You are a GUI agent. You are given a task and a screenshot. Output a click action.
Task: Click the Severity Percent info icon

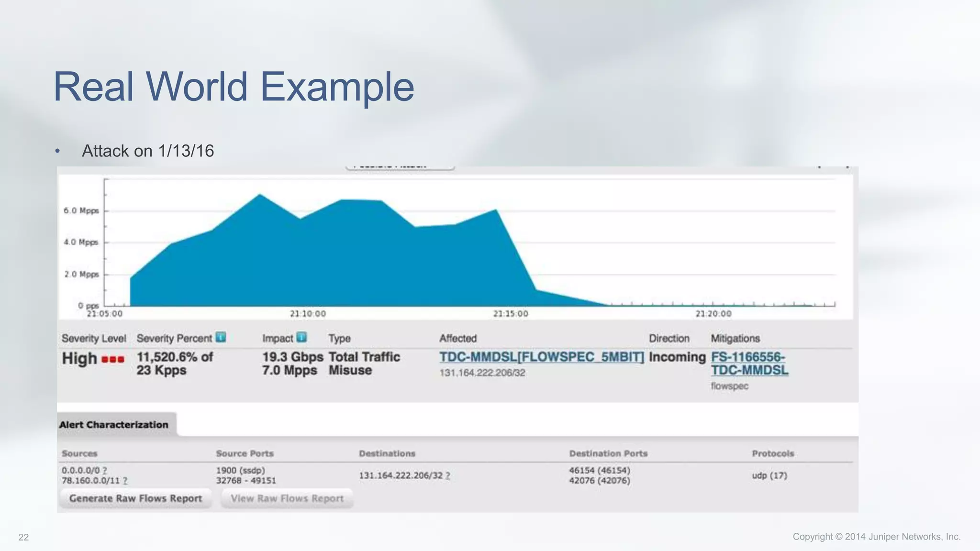221,337
